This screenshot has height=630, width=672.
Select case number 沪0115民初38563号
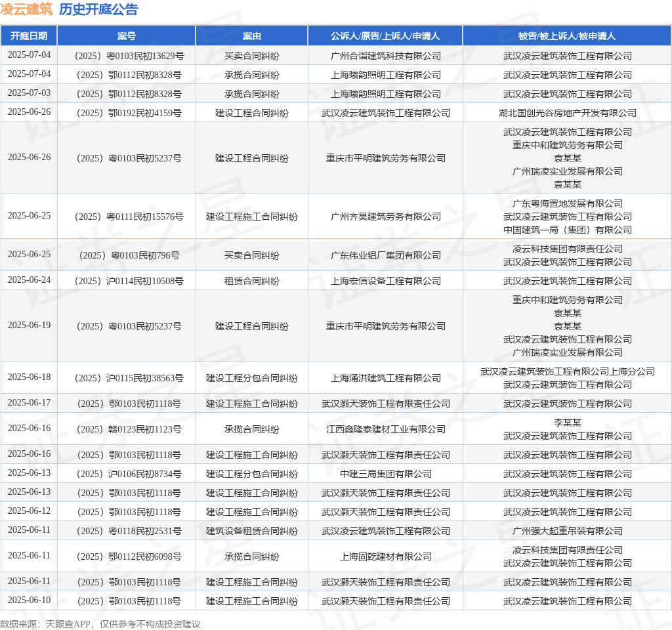(x=129, y=378)
